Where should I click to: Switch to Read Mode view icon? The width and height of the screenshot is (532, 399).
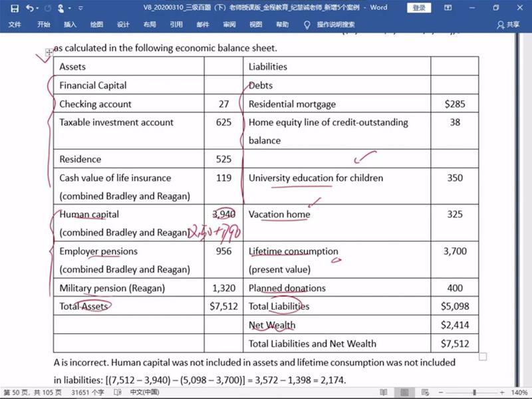384,392
